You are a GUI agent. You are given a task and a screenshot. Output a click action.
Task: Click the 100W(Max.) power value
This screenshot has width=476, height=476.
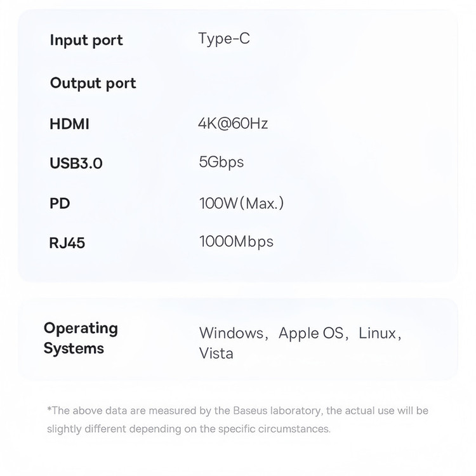pyautogui.click(x=241, y=203)
